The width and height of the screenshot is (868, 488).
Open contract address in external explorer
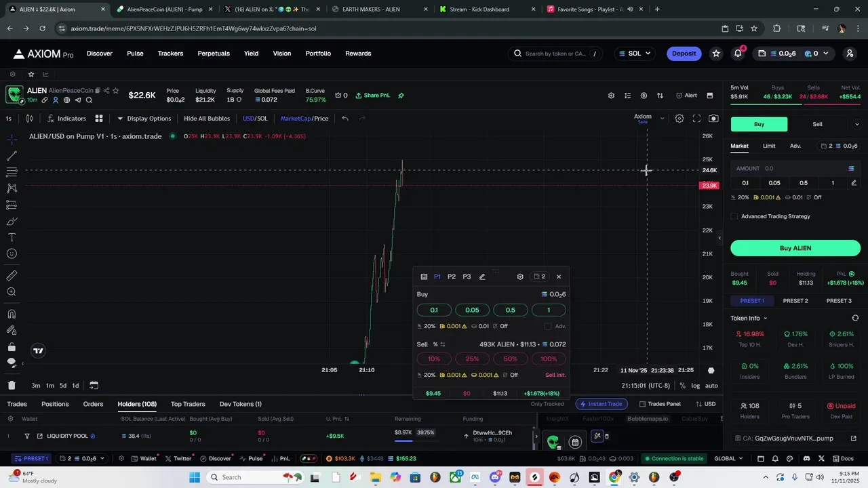(x=854, y=439)
